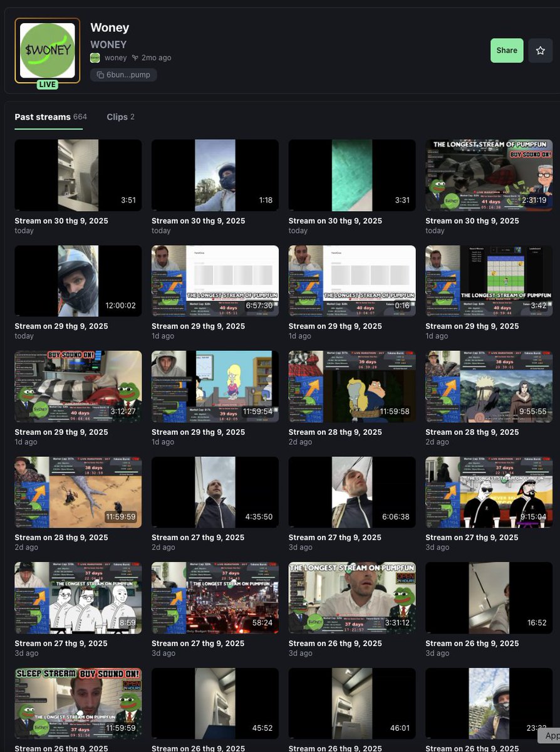Click the Woney coin title
Viewport: 560px width, 752px height.
[110, 28]
